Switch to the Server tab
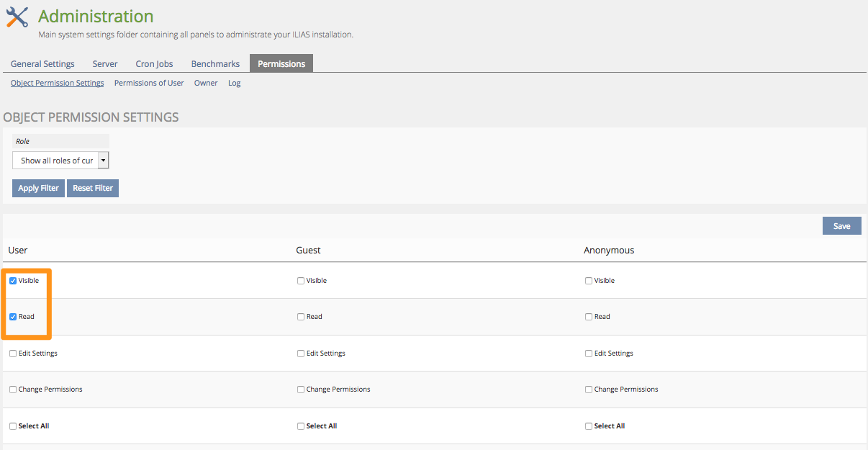 pos(105,64)
